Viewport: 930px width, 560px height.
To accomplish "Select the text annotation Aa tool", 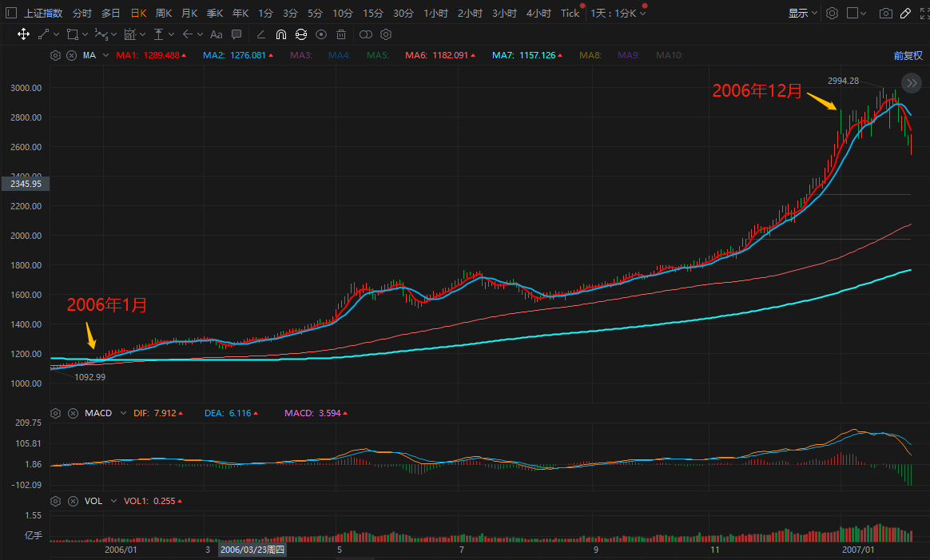I will coord(216,34).
